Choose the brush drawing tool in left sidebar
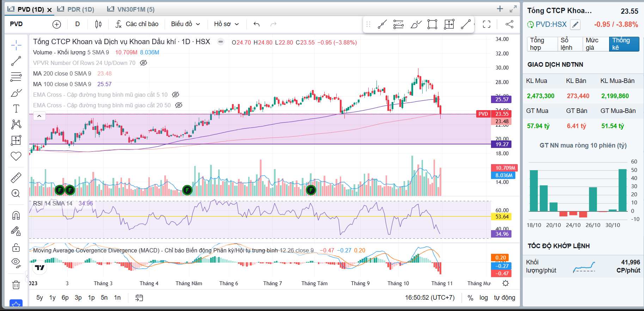644x311 pixels. tap(16, 93)
